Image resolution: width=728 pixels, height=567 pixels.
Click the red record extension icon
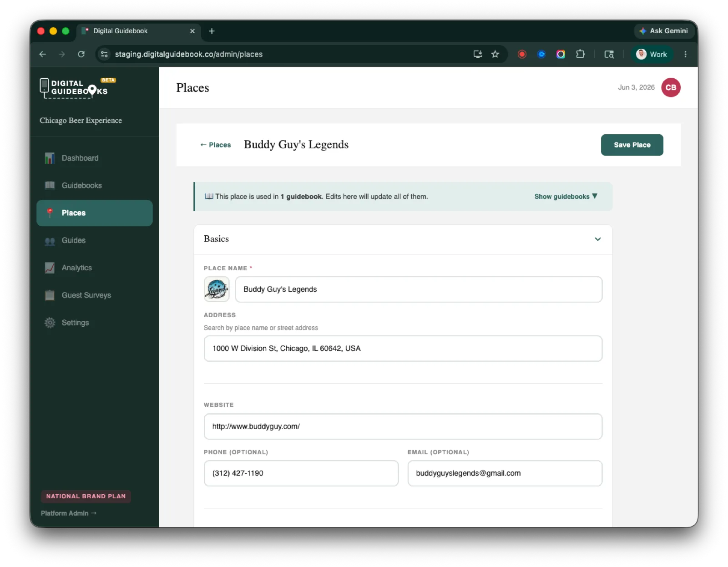pos(522,54)
